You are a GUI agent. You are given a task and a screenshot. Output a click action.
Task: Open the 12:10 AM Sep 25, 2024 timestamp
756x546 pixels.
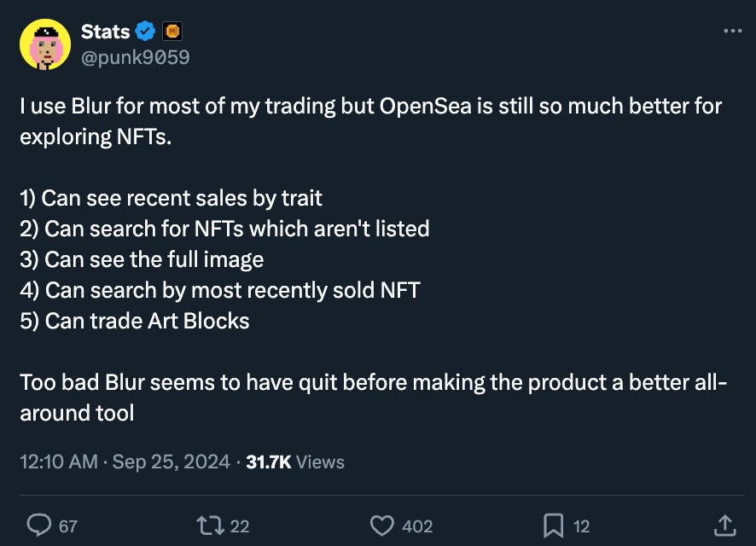point(125,462)
